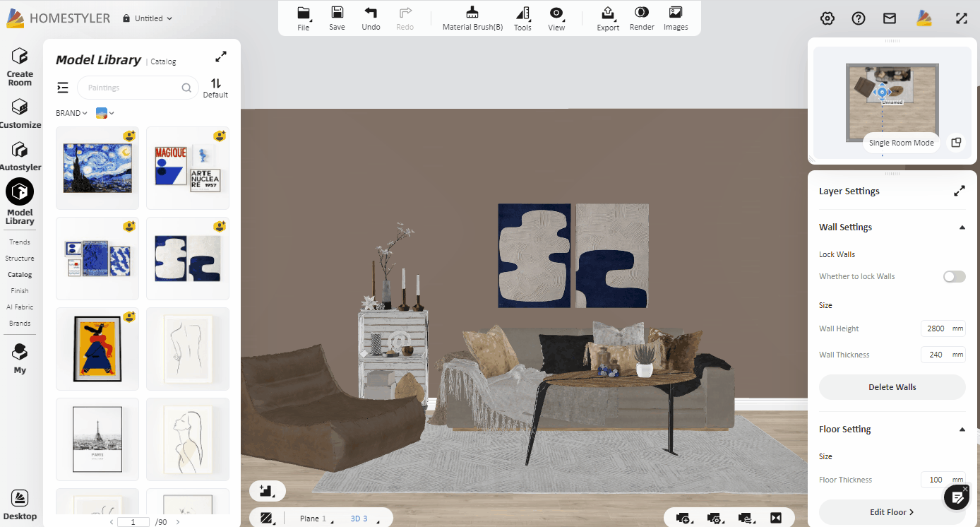Screen dimensions: 980x527
Task: Switch to Plane view mode
Action: (x=309, y=519)
